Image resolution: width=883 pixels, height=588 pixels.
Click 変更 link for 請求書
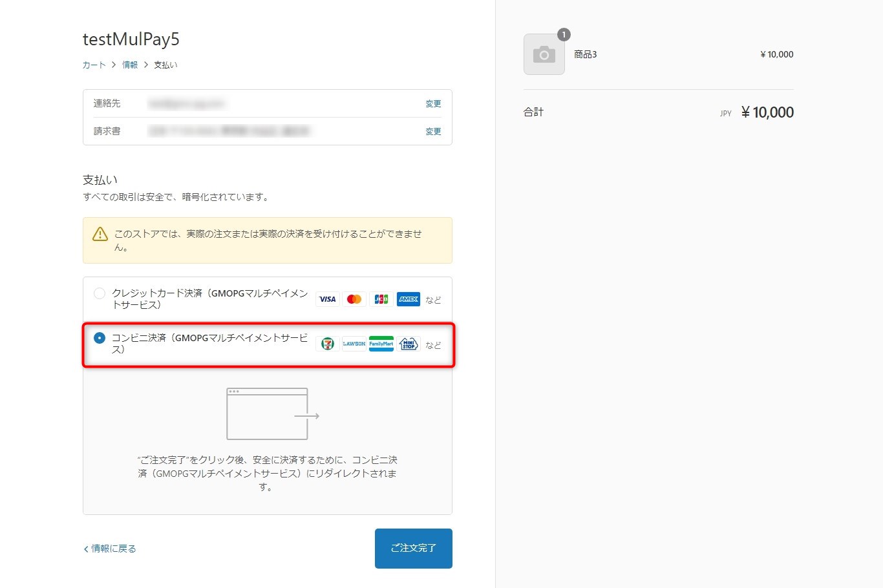tap(433, 131)
